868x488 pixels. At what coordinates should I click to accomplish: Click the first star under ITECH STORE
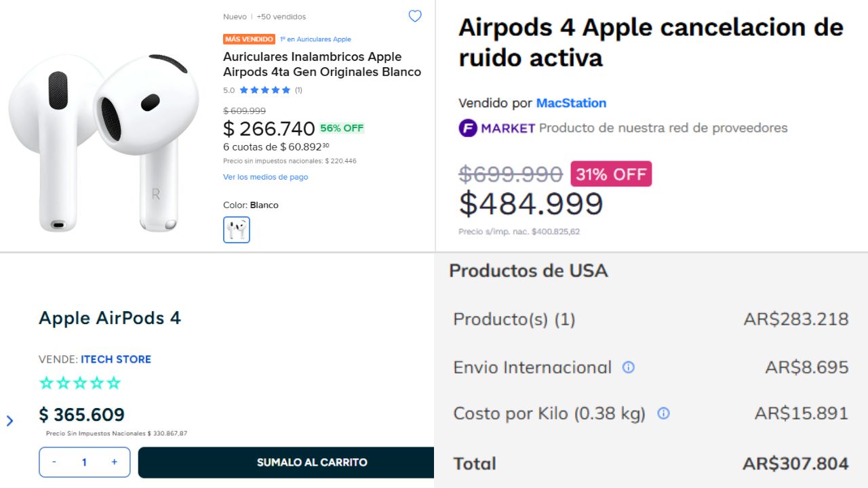46,383
